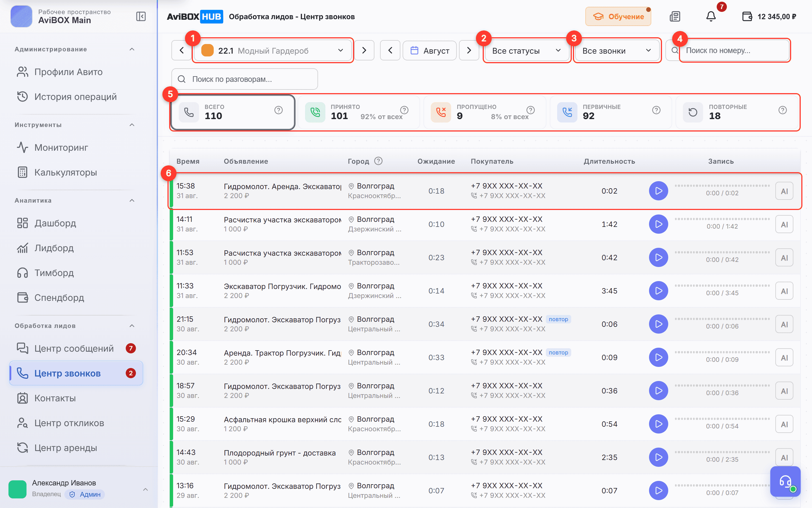
Task: Open AI analysis for the 11:53 call
Action: pos(784,258)
